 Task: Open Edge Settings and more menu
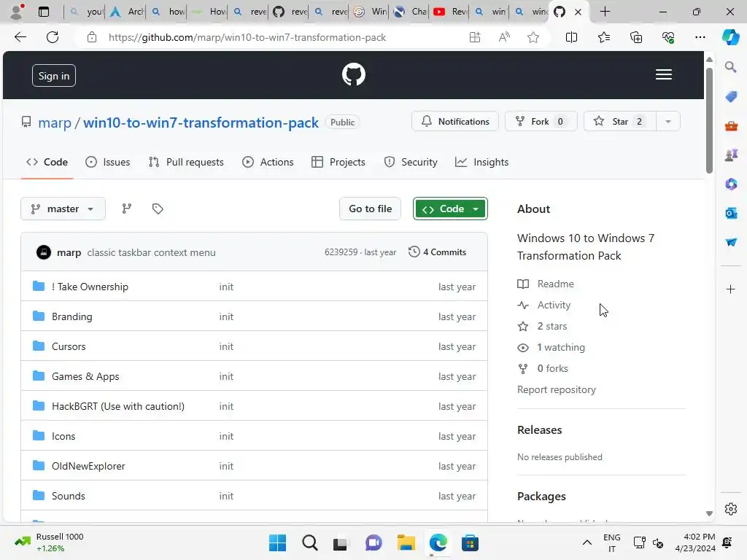pos(700,37)
